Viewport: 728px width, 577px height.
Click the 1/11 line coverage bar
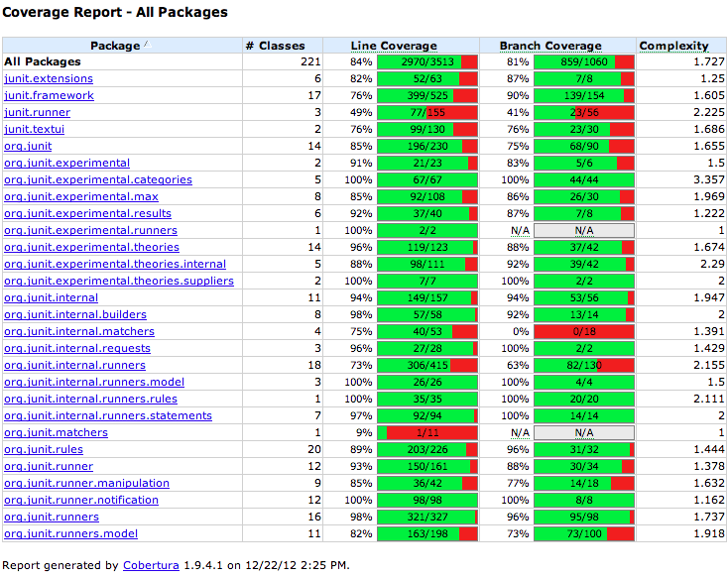pyautogui.click(x=427, y=432)
